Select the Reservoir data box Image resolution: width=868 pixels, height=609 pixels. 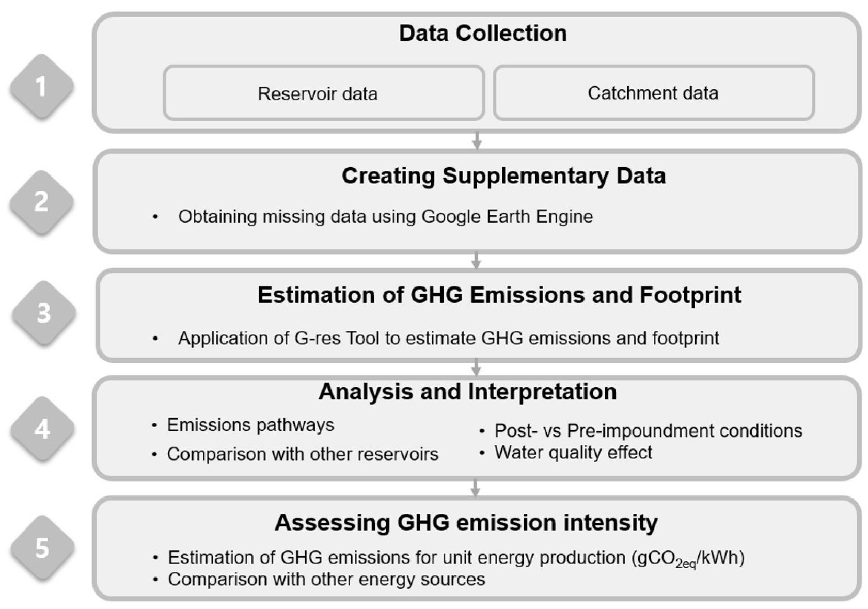pos(323,93)
